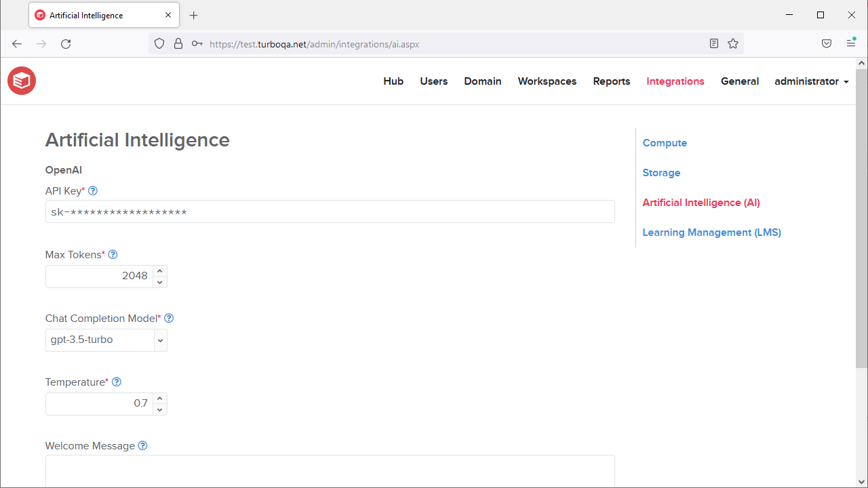Click the Artificial Intelligence page heading
This screenshot has height=488, width=868.
[138, 140]
